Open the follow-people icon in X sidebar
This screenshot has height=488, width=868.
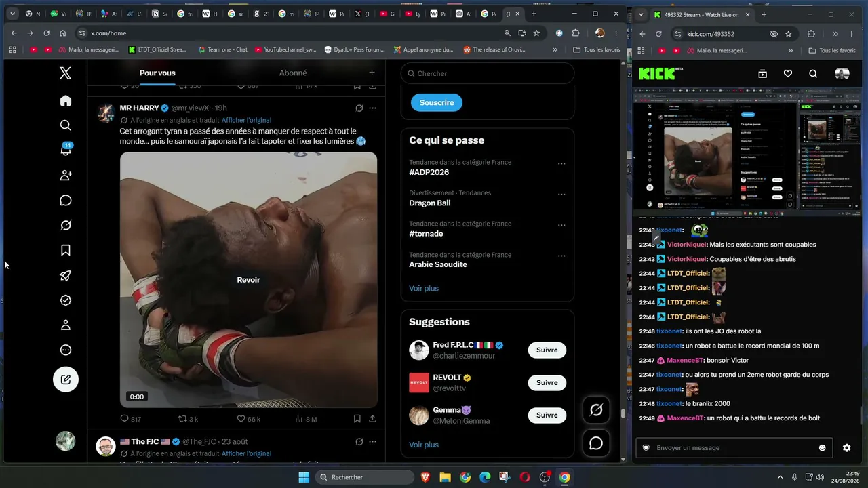pos(66,176)
